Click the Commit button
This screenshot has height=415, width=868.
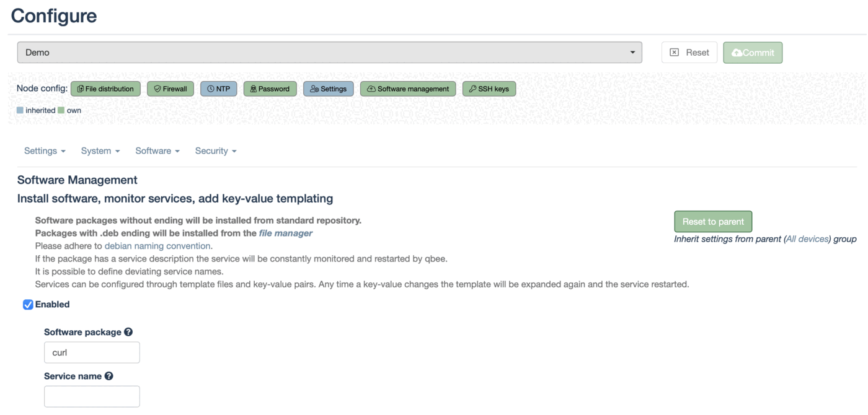coord(752,53)
